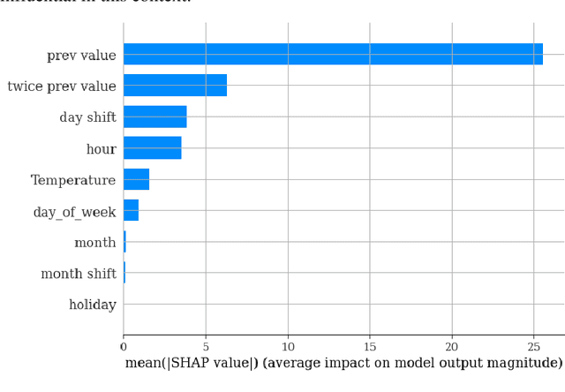Select the "day_of_week" label

pyautogui.click(x=74, y=212)
